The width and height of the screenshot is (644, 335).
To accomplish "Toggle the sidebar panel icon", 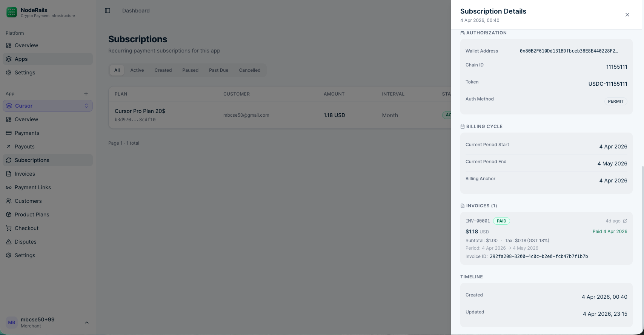I will 108,11.
